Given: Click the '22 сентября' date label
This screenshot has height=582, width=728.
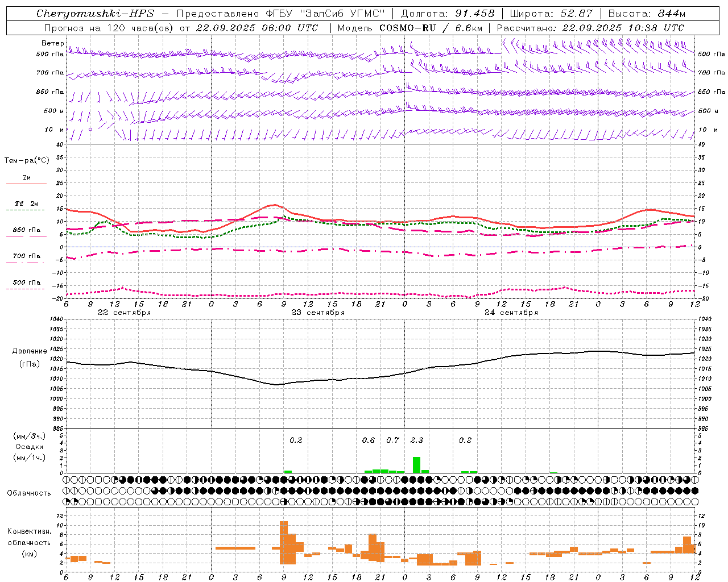Looking at the screenshot, I should tap(124, 313).
